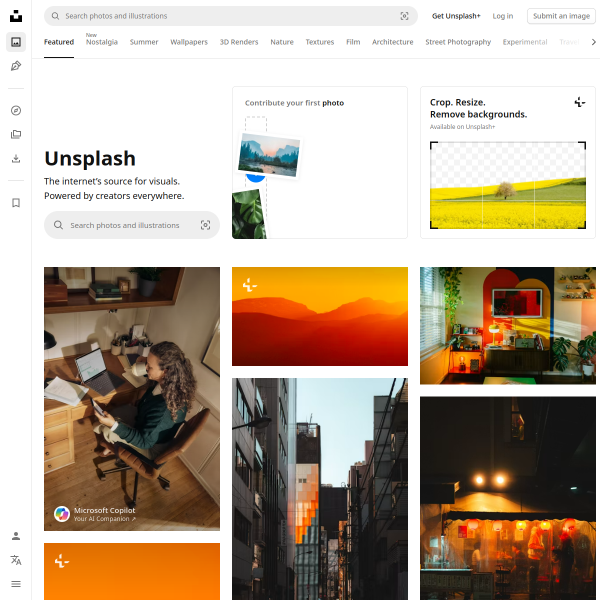
Task: Click the mountain lake photo in contribute card
Action: tap(269, 155)
